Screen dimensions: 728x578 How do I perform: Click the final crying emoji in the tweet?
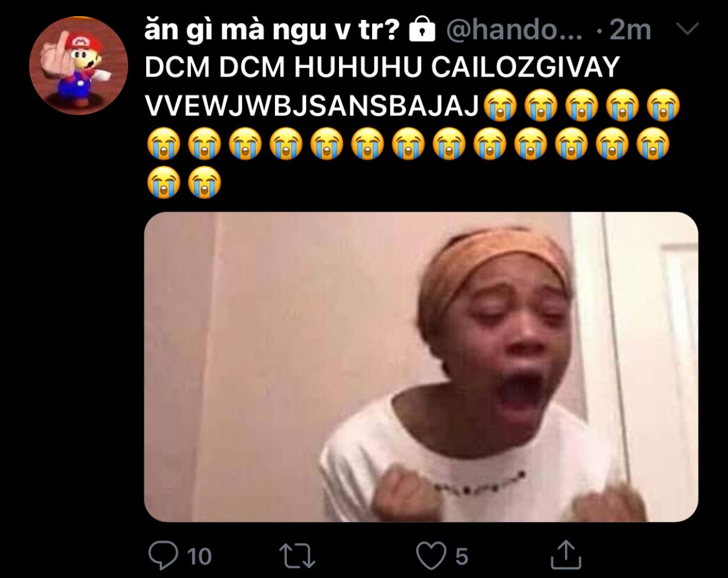pyautogui.click(x=204, y=182)
